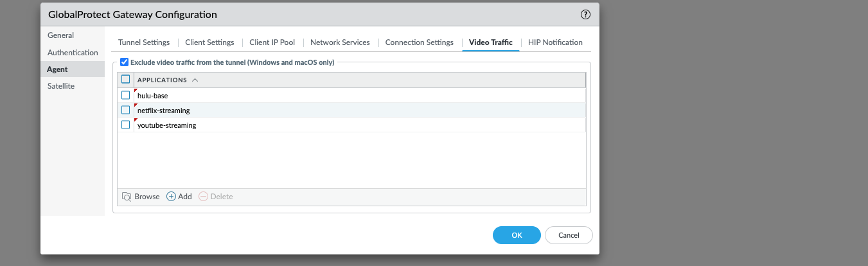The height and width of the screenshot is (266, 868).
Task: Check the hulu-base row checkbox
Action: click(126, 95)
